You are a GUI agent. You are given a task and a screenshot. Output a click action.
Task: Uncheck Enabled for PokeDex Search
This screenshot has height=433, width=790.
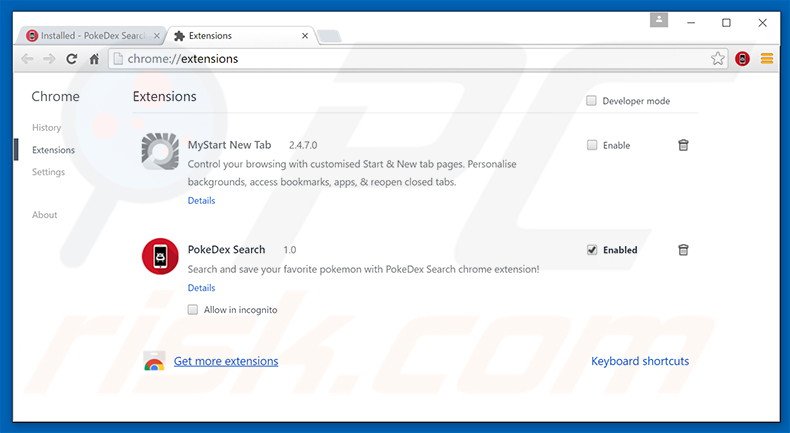click(x=592, y=250)
